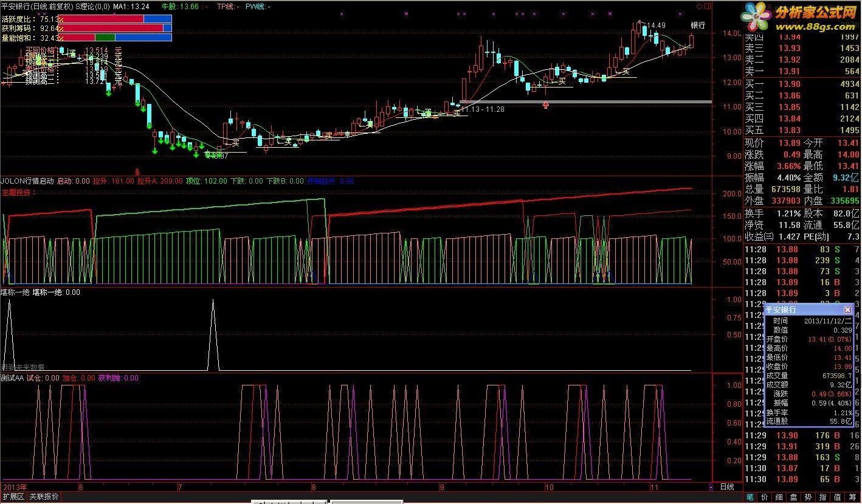Image resolution: width=862 pixels, height=504 pixels.
Task: Click the 11:30 13.87 trade tick row
Action: pos(802,468)
